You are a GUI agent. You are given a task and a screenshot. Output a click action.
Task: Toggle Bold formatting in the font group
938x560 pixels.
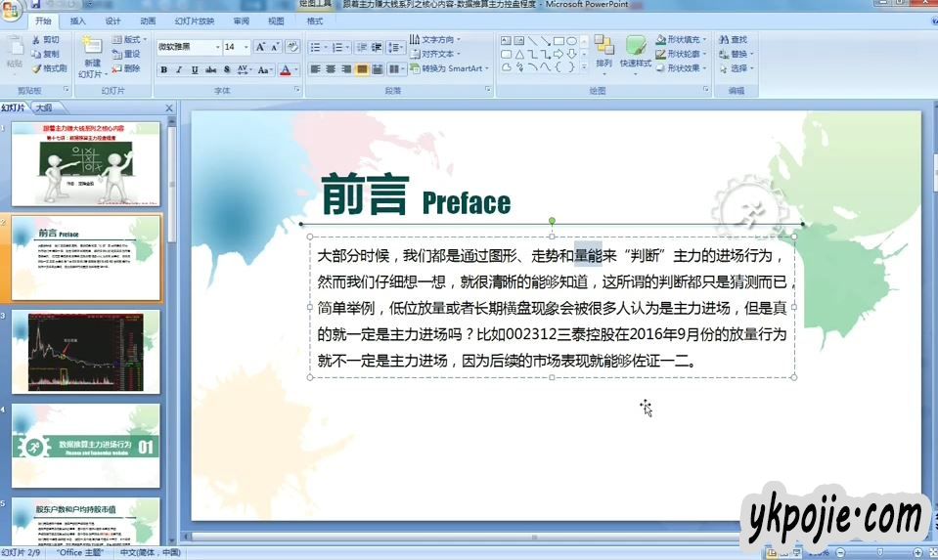coord(164,69)
